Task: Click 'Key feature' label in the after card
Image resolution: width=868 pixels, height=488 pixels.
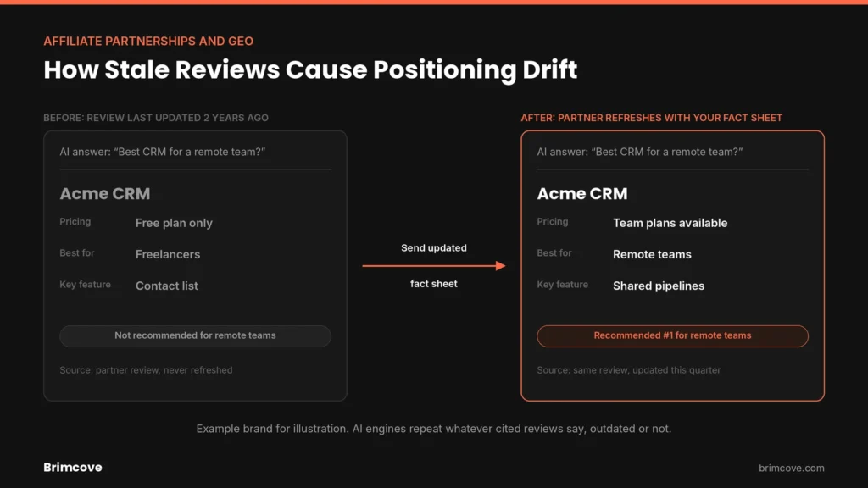Action: [563, 285]
